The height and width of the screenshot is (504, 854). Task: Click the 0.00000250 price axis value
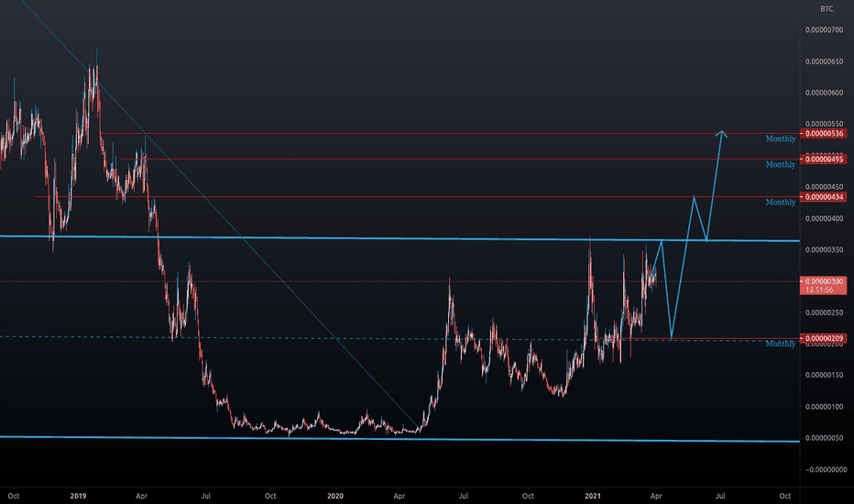coord(824,312)
